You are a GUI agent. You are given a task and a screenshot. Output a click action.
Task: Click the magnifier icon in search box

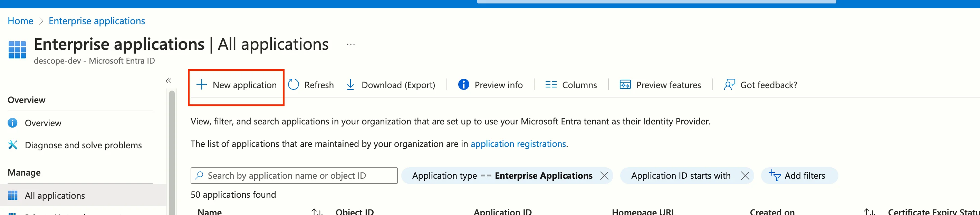coord(199,176)
